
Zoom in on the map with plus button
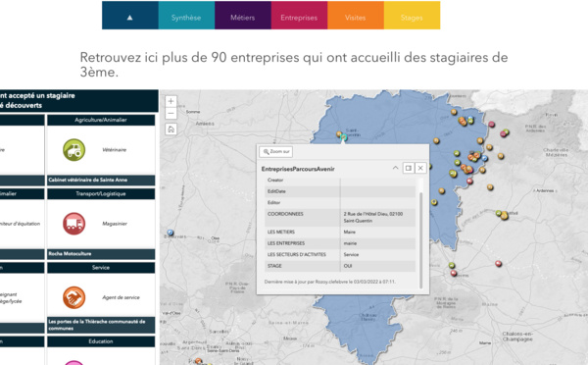click(171, 101)
